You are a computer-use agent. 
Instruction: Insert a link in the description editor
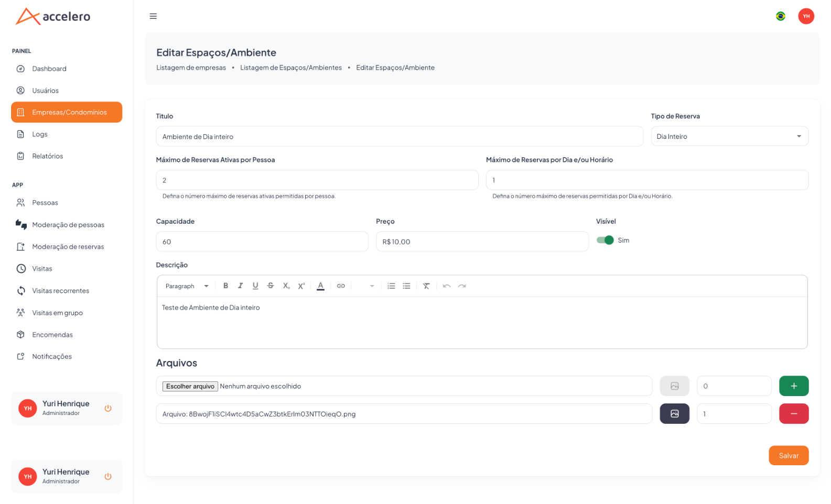point(341,286)
